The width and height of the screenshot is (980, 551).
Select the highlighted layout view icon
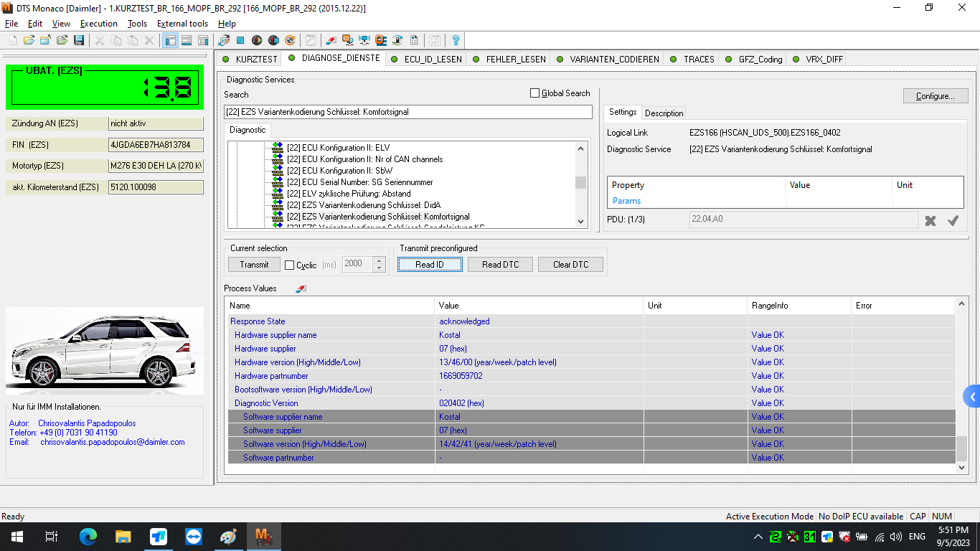tap(170, 40)
